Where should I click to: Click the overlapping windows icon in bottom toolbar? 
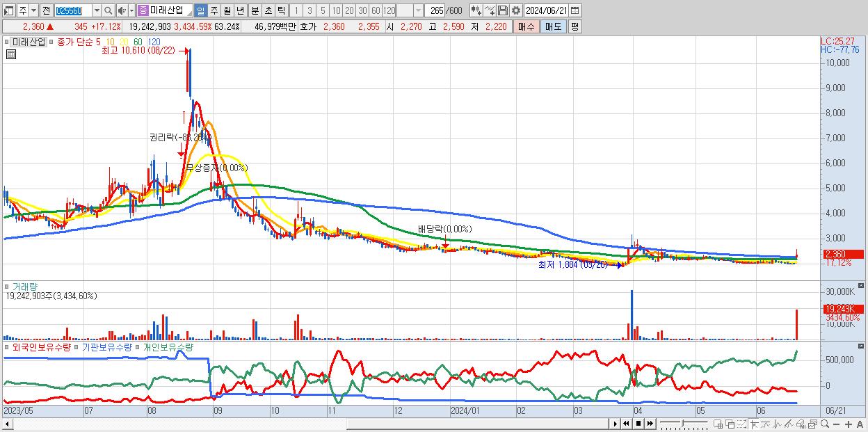tap(730, 424)
